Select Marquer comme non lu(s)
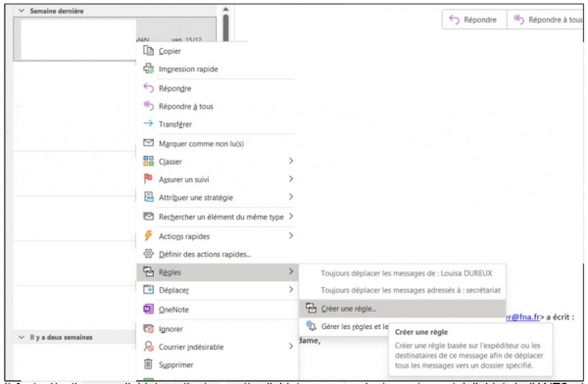This screenshot has height=384, width=588. click(218, 143)
